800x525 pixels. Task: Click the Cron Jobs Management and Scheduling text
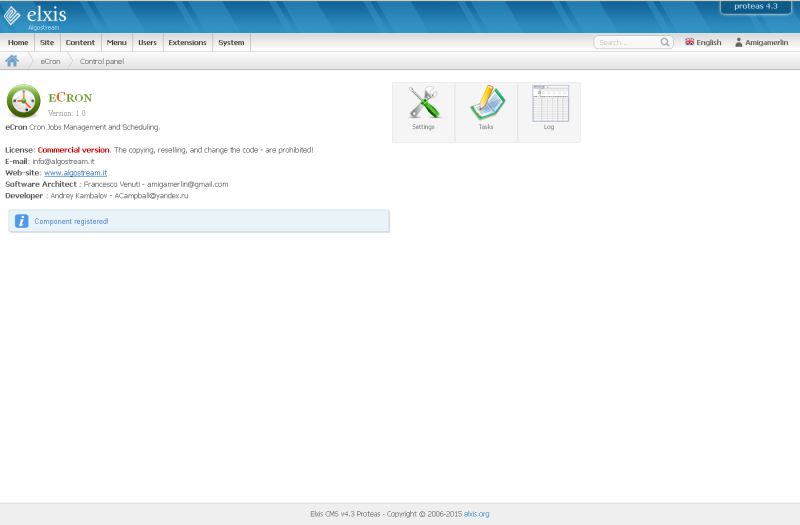tap(94, 127)
